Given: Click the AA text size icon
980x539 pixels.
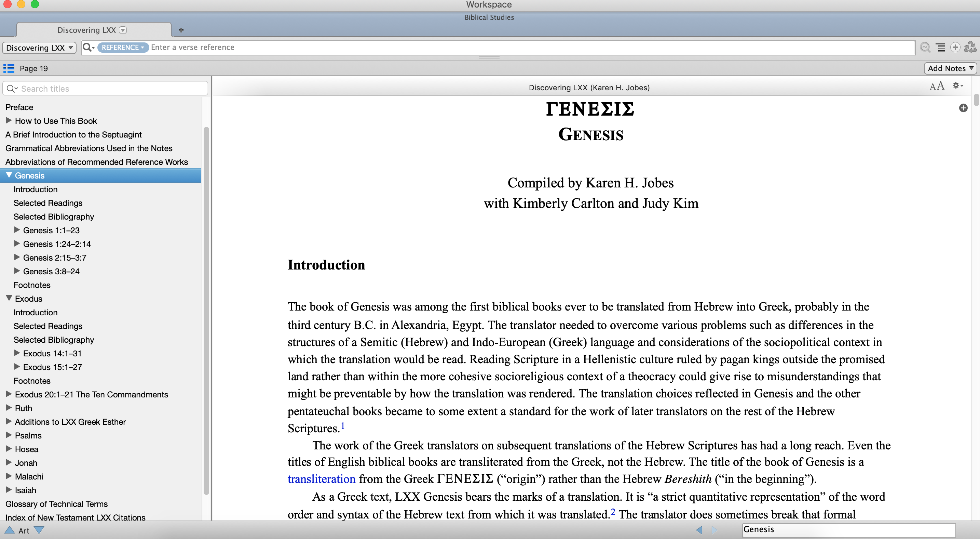Looking at the screenshot, I should point(937,86).
